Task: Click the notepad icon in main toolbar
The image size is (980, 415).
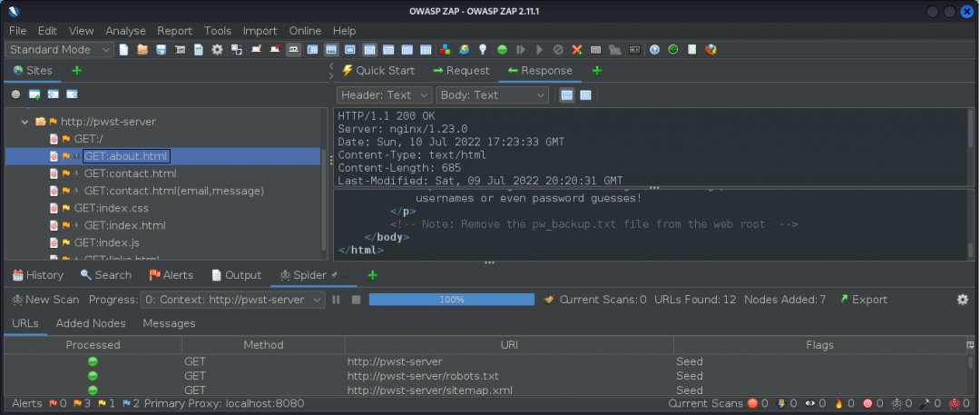Action: (x=691, y=49)
